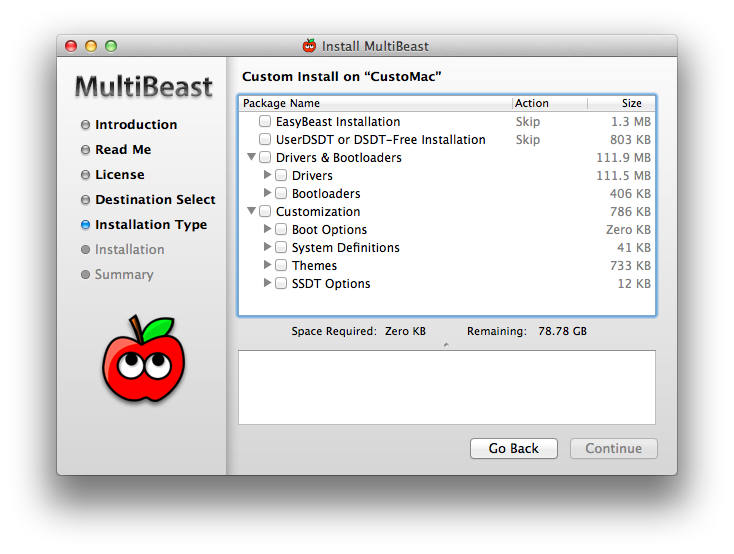Click the Installation Type step label
Image resolution: width=734 pixels, height=554 pixels.
point(151,225)
